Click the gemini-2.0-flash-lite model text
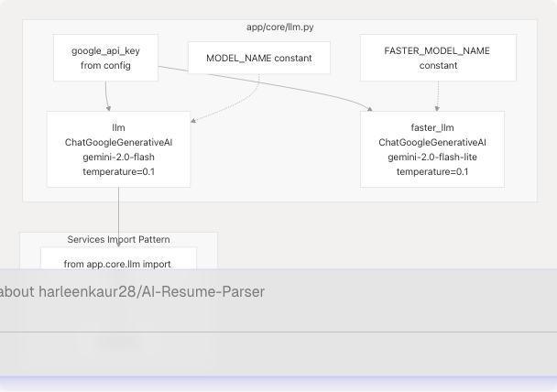Image resolution: width=557 pixels, height=392 pixels. [431, 157]
